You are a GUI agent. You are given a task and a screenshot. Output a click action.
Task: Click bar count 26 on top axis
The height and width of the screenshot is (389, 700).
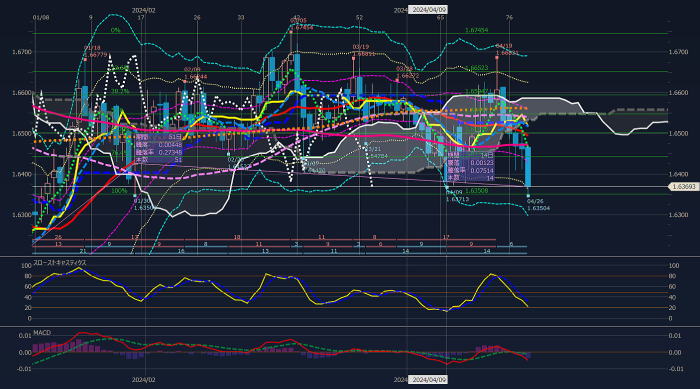pos(197,17)
